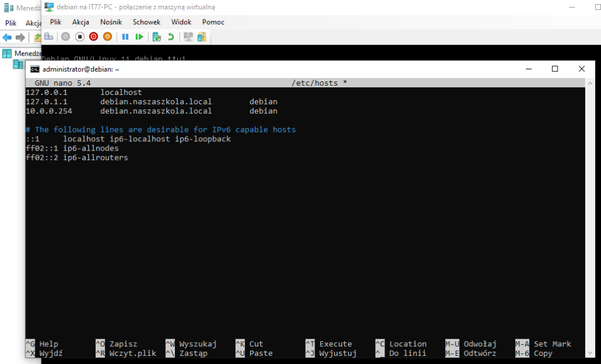Open the Akcja menu in the VM window
Image resolution: width=601 pixels, height=364 pixels.
[80, 22]
